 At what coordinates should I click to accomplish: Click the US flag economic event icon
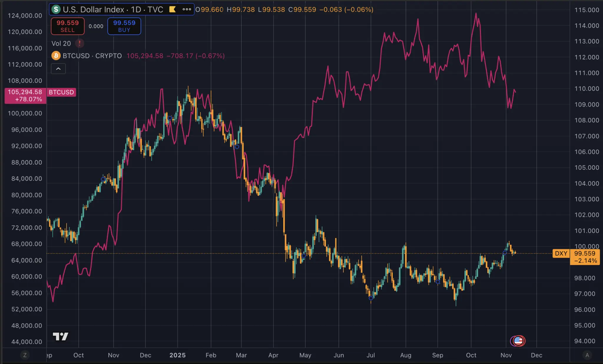[518, 341]
